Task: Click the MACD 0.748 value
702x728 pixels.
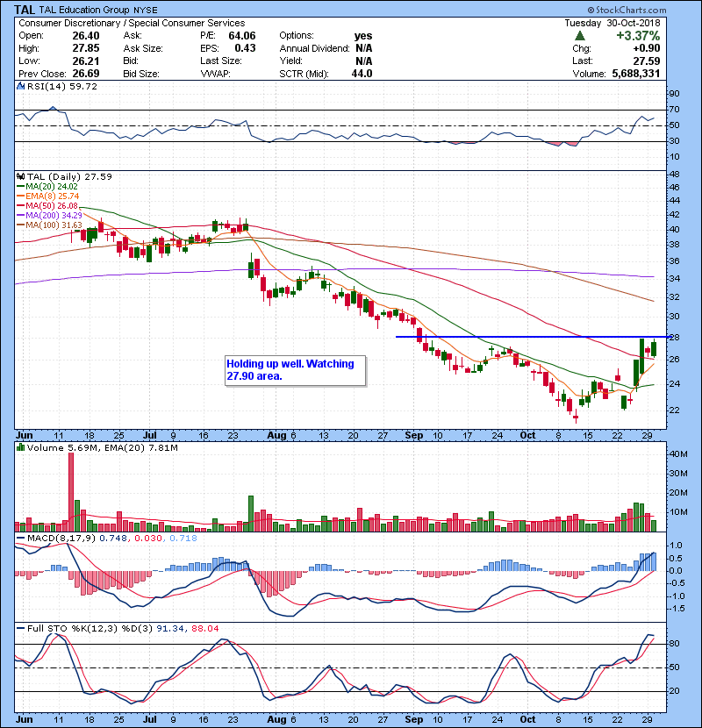Action: tap(113, 539)
